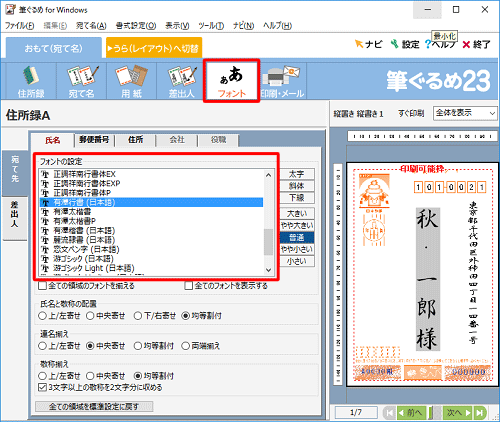Image resolution: width=500 pixels, height=422 pixels.
Task: Toggle 斜体 italic button
Action: pyautogui.click(x=297, y=186)
